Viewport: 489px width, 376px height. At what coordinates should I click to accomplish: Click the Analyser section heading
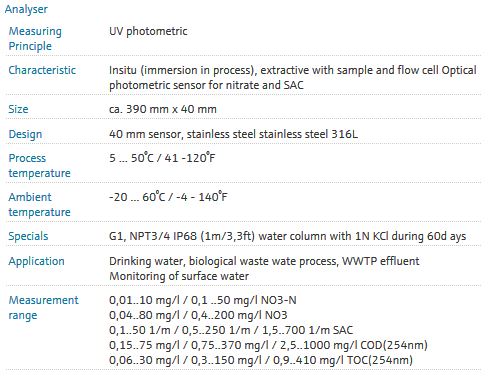pos(26,9)
